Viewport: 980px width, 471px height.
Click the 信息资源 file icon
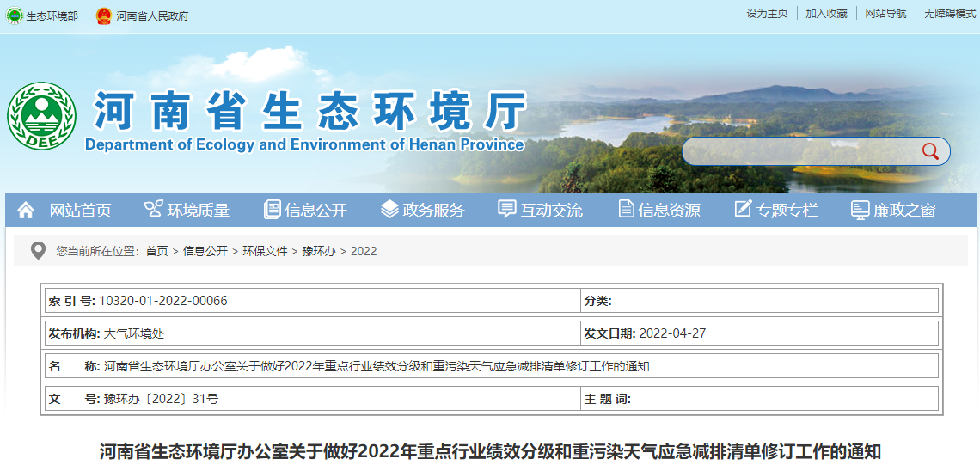pyautogui.click(x=626, y=209)
